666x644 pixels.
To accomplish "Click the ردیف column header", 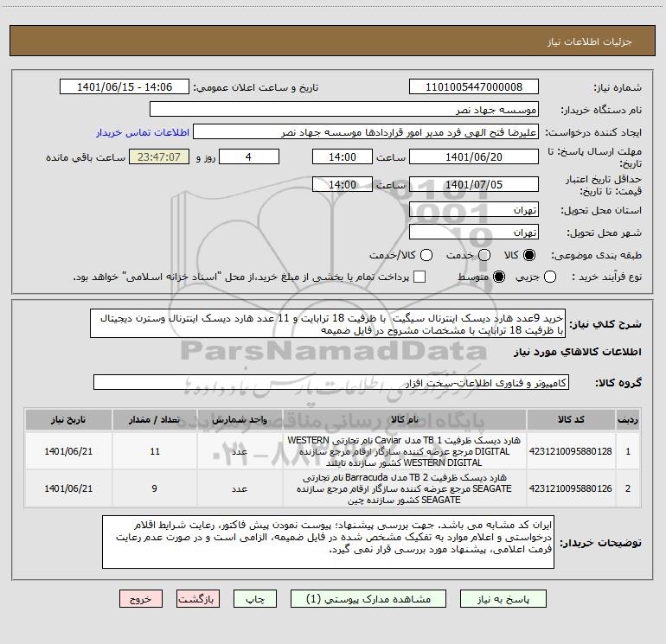I will [x=628, y=419].
